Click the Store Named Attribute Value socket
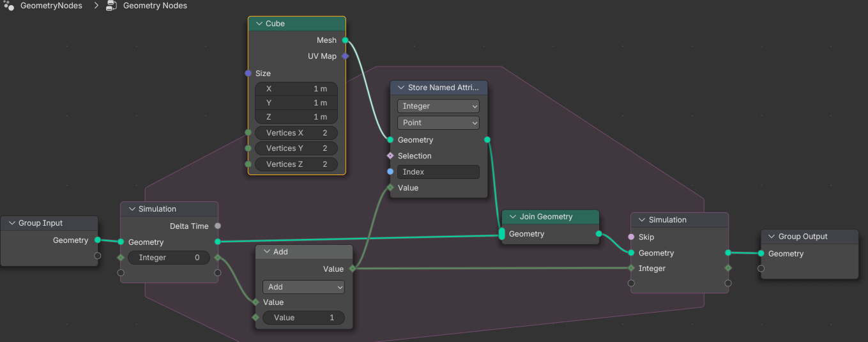868x342 pixels. (390, 188)
